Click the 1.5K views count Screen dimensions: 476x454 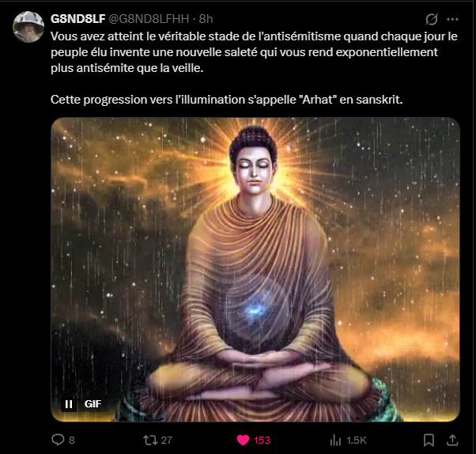pyautogui.click(x=357, y=440)
